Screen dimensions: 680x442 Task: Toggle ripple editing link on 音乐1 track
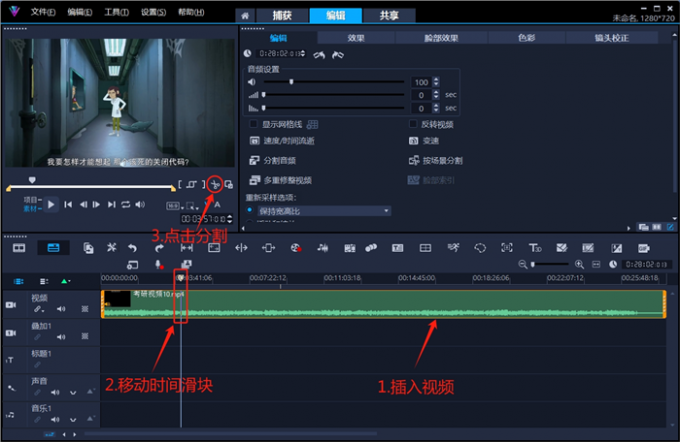point(37,420)
